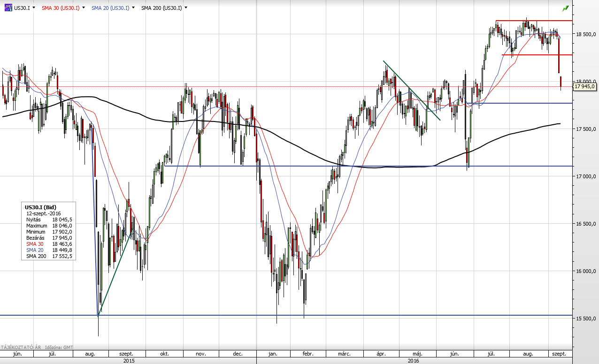Expand the SMA 20 (US30.I) indicator menu
Image resolution: width=599 pixels, height=364 pixels.
pos(134,8)
